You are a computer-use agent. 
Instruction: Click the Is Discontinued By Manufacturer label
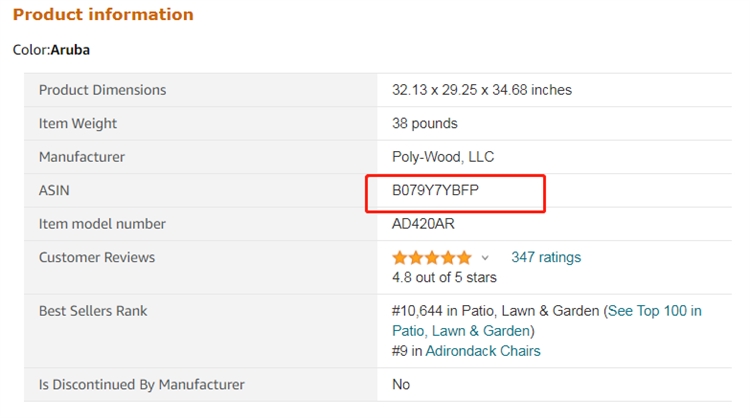tap(141, 384)
